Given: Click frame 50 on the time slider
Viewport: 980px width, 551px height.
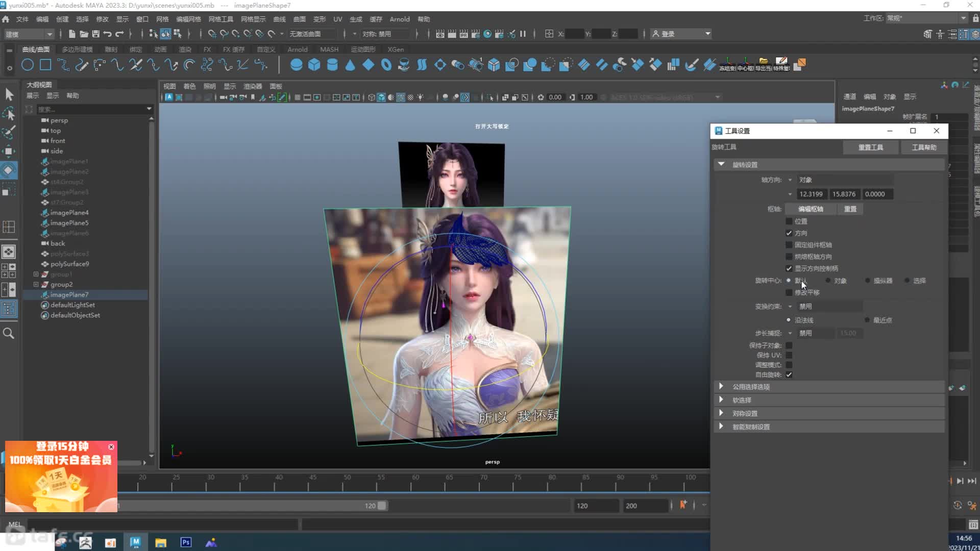Looking at the screenshot, I should (347, 482).
